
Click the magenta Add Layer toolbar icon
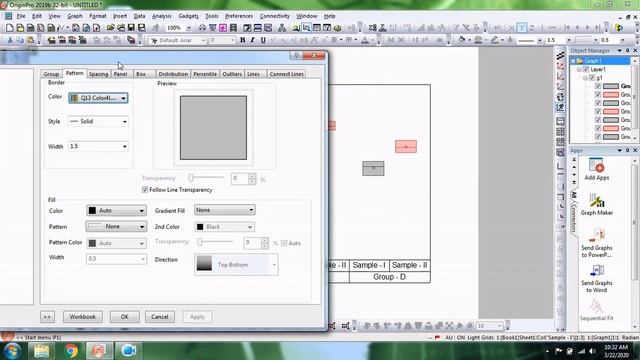click(223, 28)
